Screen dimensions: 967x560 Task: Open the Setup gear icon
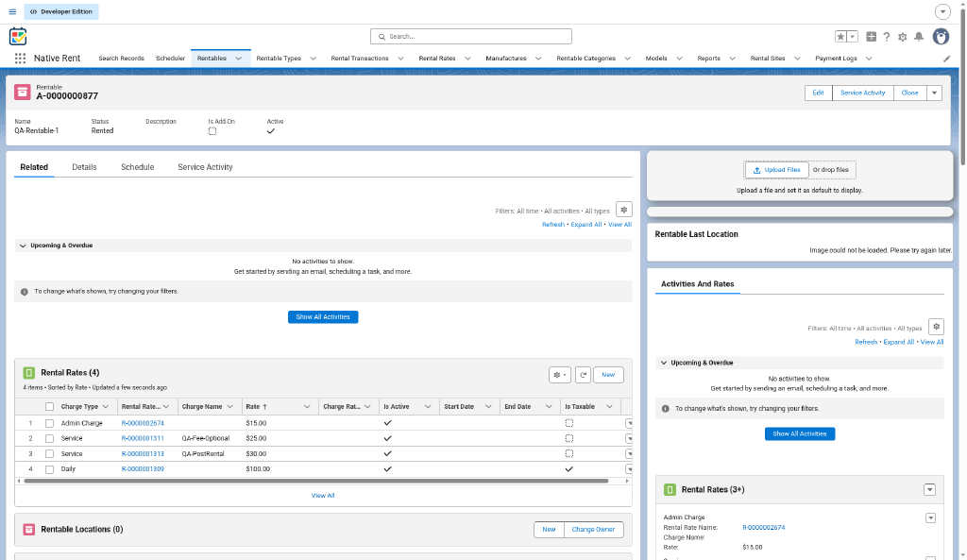coord(903,37)
